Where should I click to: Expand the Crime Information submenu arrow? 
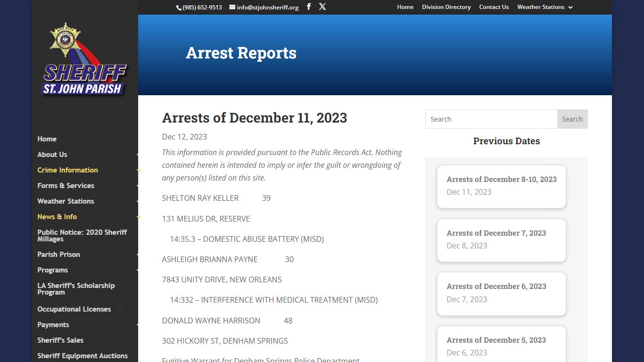(x=138, y=171)
